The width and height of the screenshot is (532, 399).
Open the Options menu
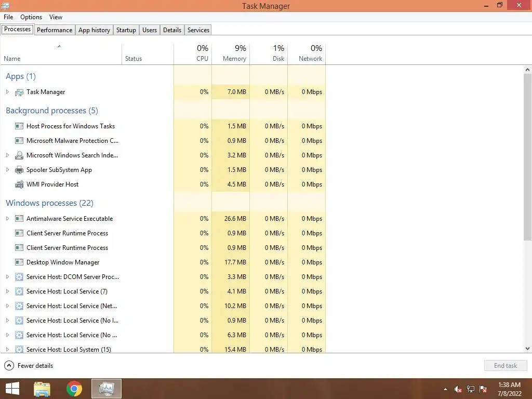point(31,17)
